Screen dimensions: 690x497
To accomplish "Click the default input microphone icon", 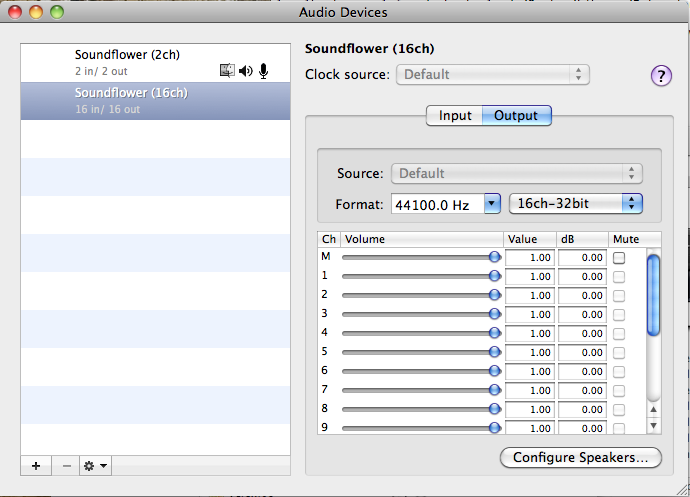I will 264,71.
